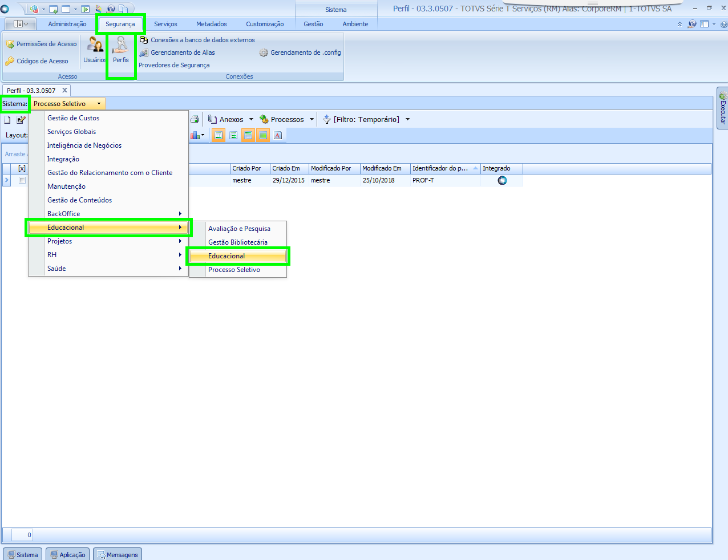This screenshot has width=728, height=560.
Task: Click the [x] select-all column header
Action: click(22, 168)
